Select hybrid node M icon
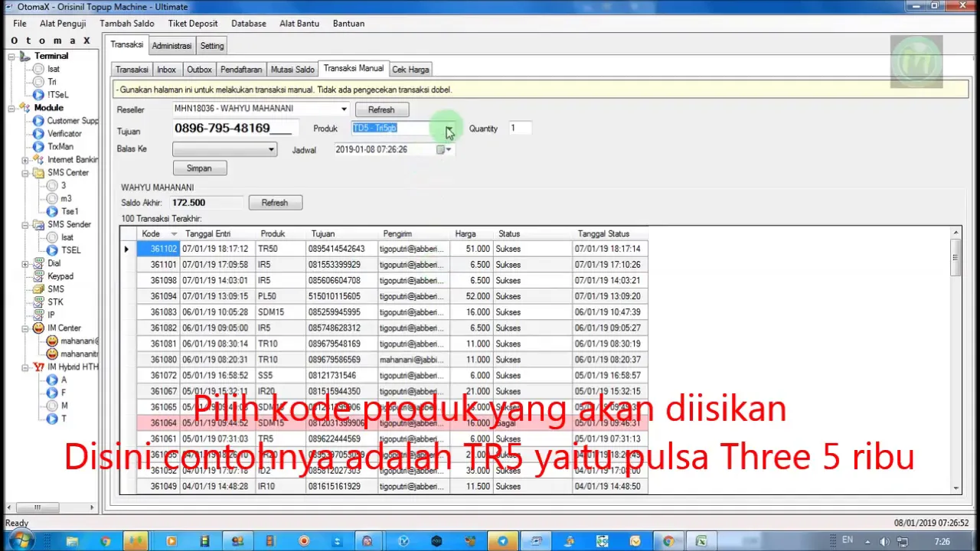Image resolution: width=980 pixels, height=551 pixels. click(x=52, y=406)
